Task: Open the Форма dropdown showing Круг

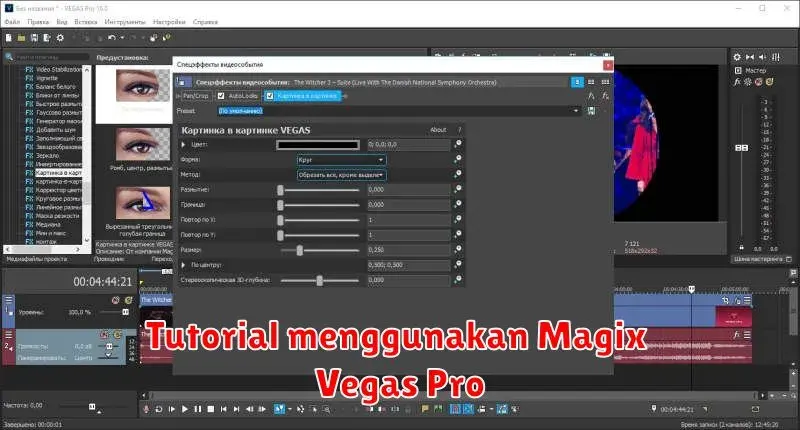Action: [341, 160]
